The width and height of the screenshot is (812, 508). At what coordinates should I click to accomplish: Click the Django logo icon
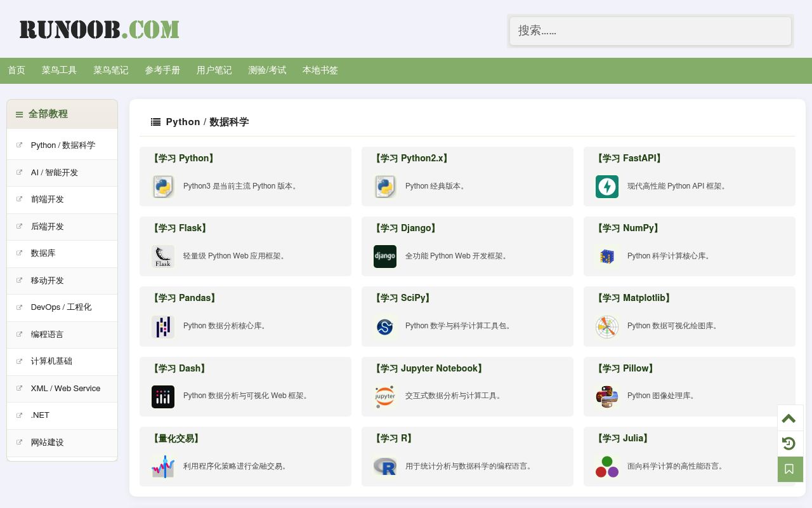[x=385, y=257]
